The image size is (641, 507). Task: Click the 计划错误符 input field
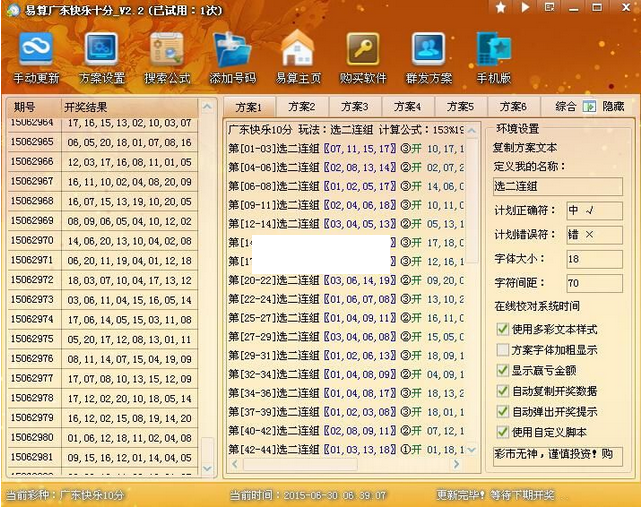point(594,235)
